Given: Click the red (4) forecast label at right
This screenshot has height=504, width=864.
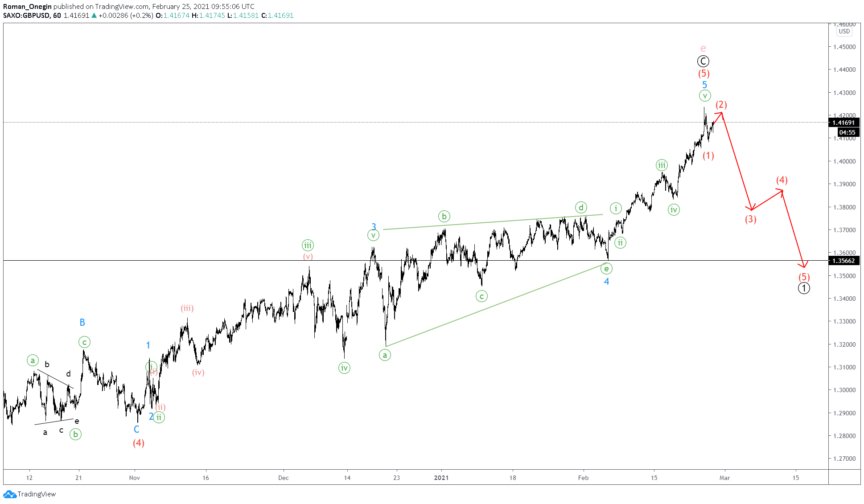Looking at the screenshot, I should coord(782,180).
